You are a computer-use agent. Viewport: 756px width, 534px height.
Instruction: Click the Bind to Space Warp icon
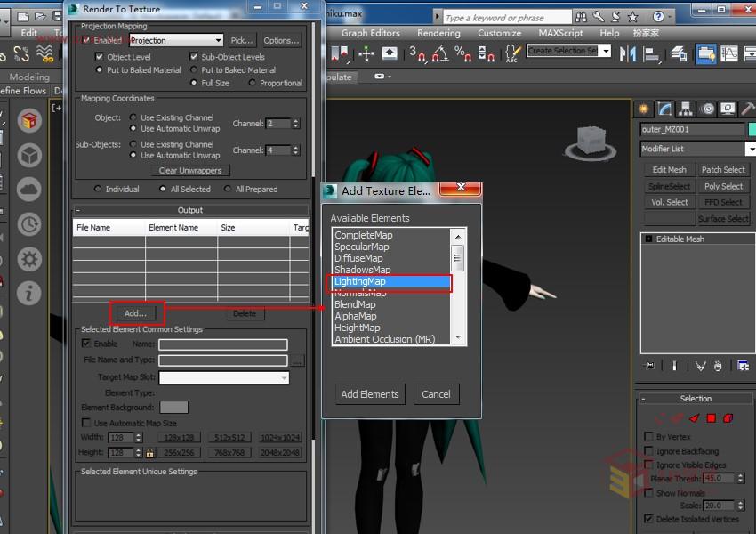[44, 53]
